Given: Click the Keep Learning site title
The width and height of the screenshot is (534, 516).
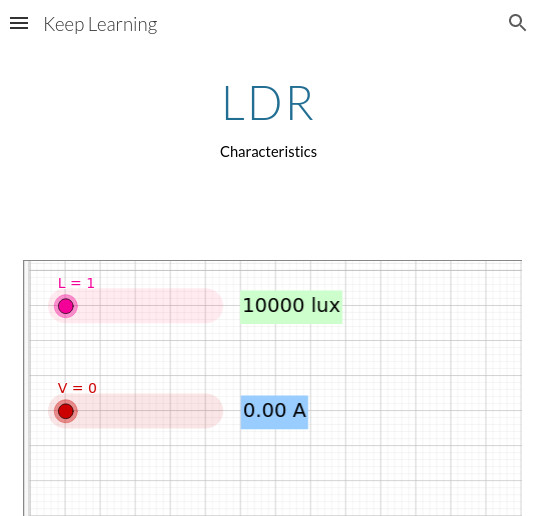Looking at the screenshot, I should [x=100, y=25].
